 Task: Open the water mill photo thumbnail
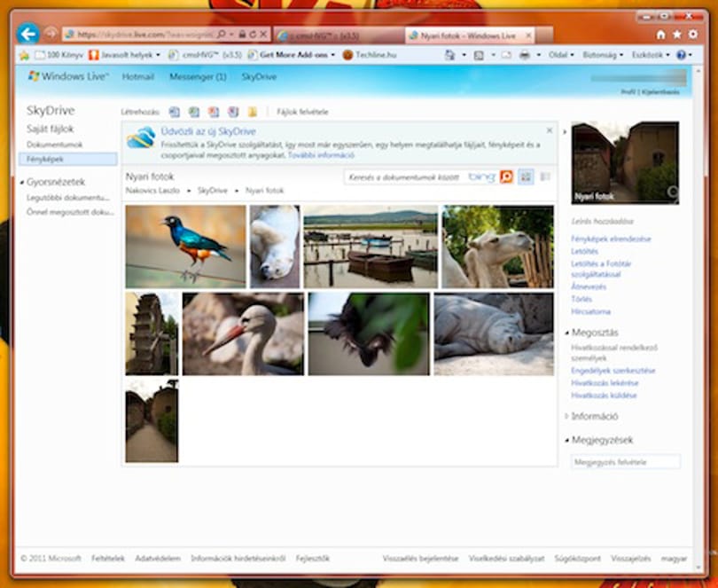(x=152, y=334)
